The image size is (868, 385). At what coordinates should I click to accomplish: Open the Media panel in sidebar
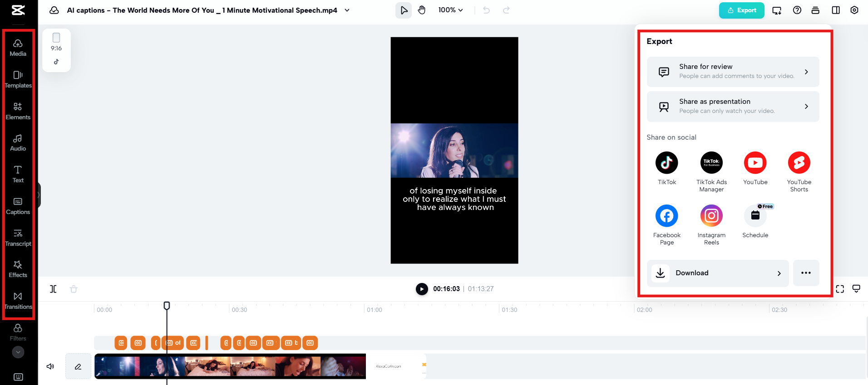coord(18,48)
